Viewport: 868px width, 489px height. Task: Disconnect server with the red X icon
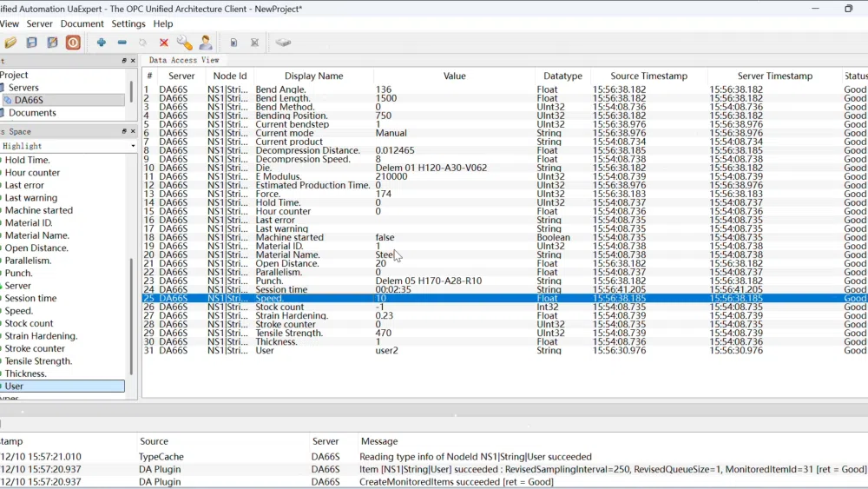click(164, 43)
